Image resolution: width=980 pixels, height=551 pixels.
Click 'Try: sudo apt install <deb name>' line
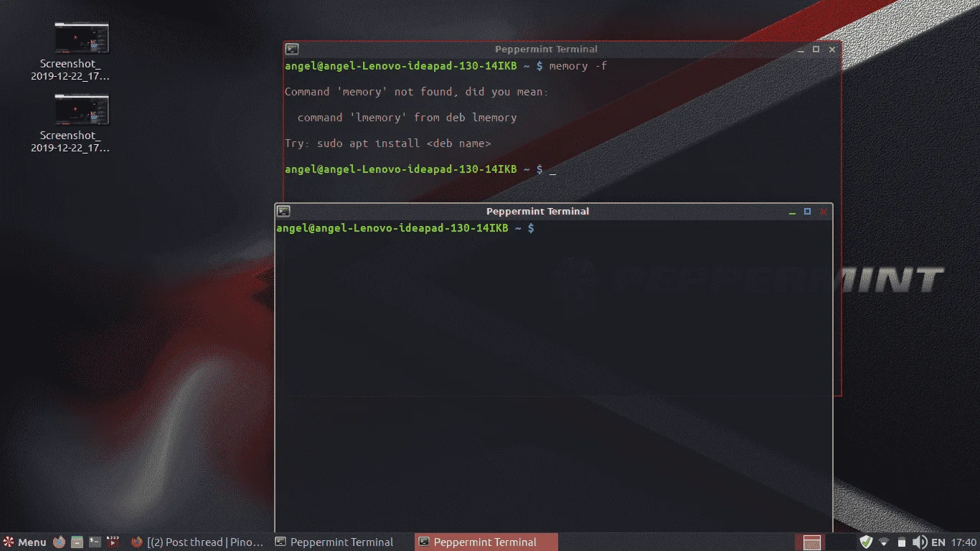pos(387,143)
